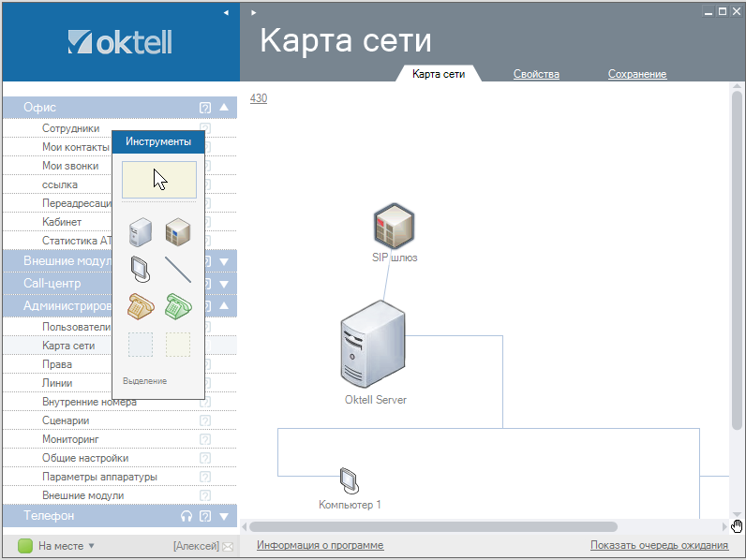
Task: Choose the connection line tool
Action: pos(178,269)
